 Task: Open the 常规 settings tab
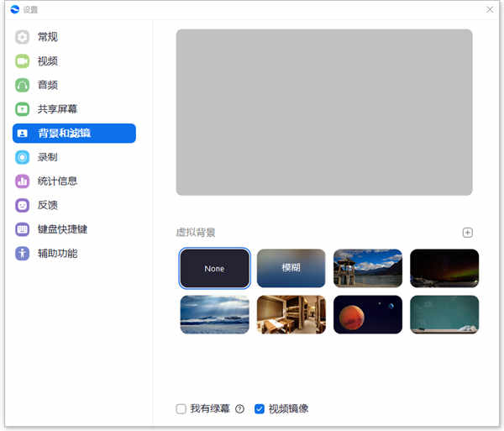point(74,37)
